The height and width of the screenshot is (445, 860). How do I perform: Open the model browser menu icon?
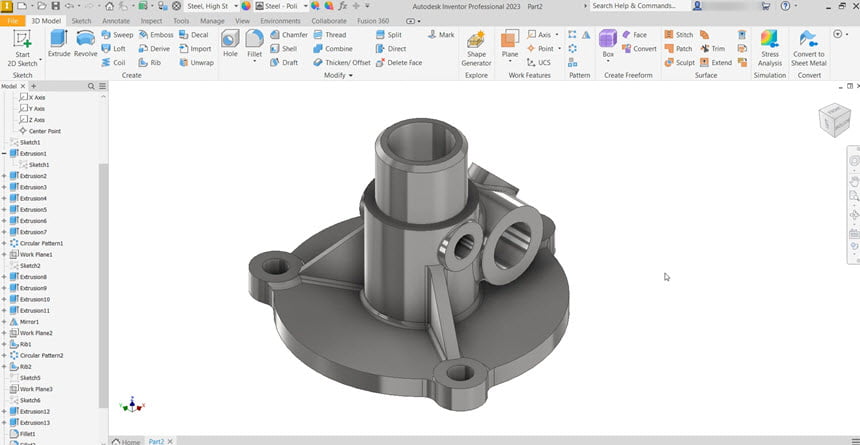tap(103, 87)
